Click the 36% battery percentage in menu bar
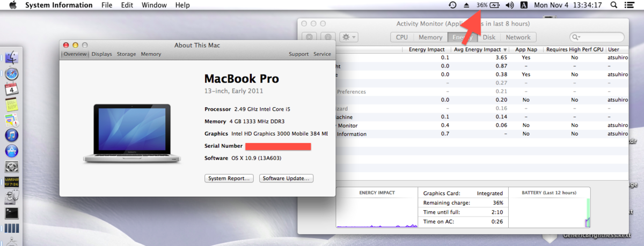The height and width of the screenshot is (246, 644). tap(482, 5)
